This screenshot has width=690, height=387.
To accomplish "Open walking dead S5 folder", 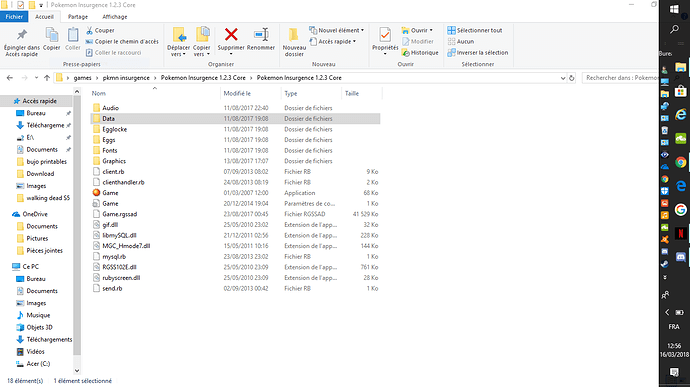I will coord(48,198).
